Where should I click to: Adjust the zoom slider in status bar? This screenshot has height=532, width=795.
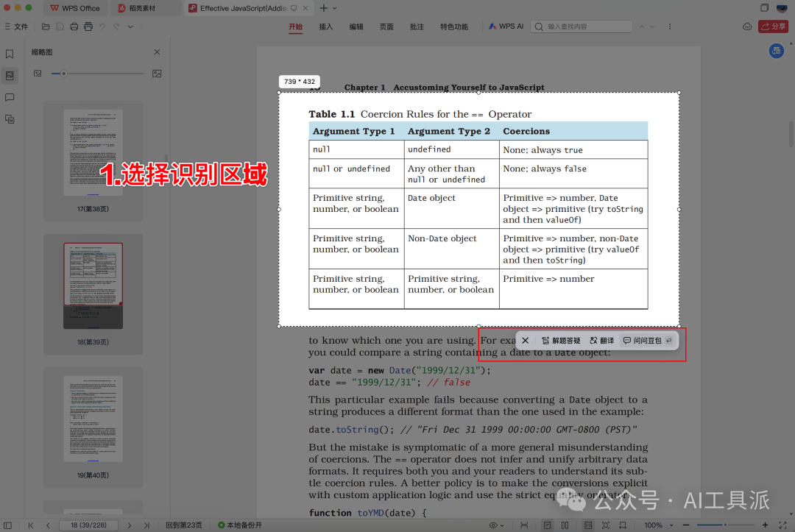(x=726, y=525)
